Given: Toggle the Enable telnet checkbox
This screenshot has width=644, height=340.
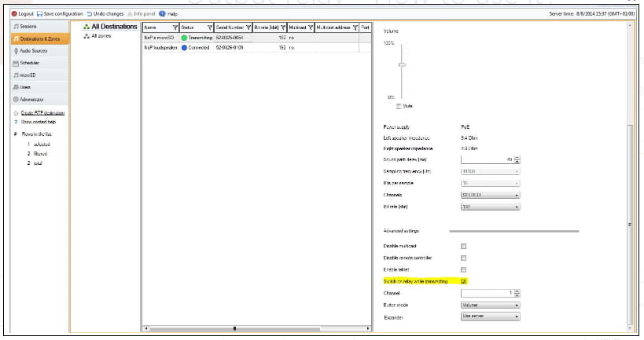Looking at the screenshot, I should 463,270.
